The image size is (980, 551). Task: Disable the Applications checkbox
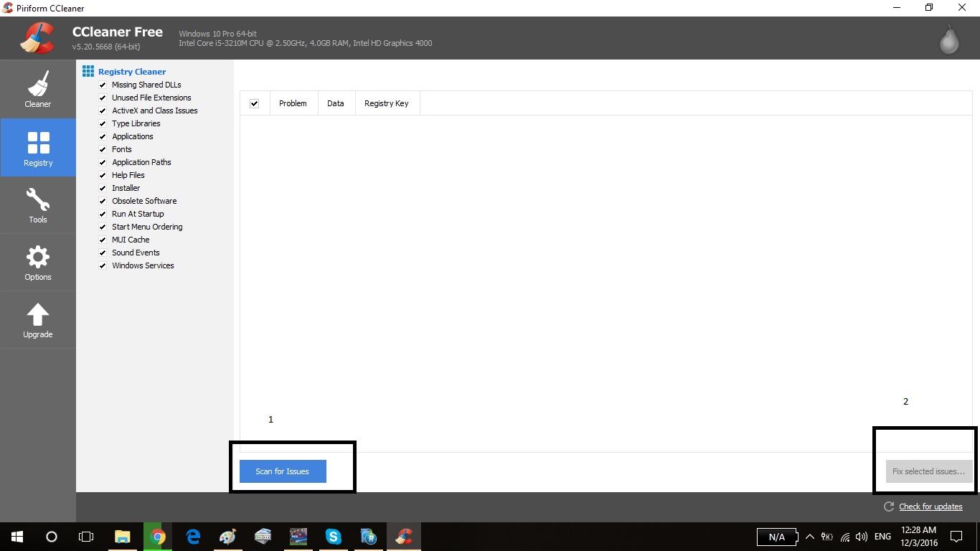(103, 136)
